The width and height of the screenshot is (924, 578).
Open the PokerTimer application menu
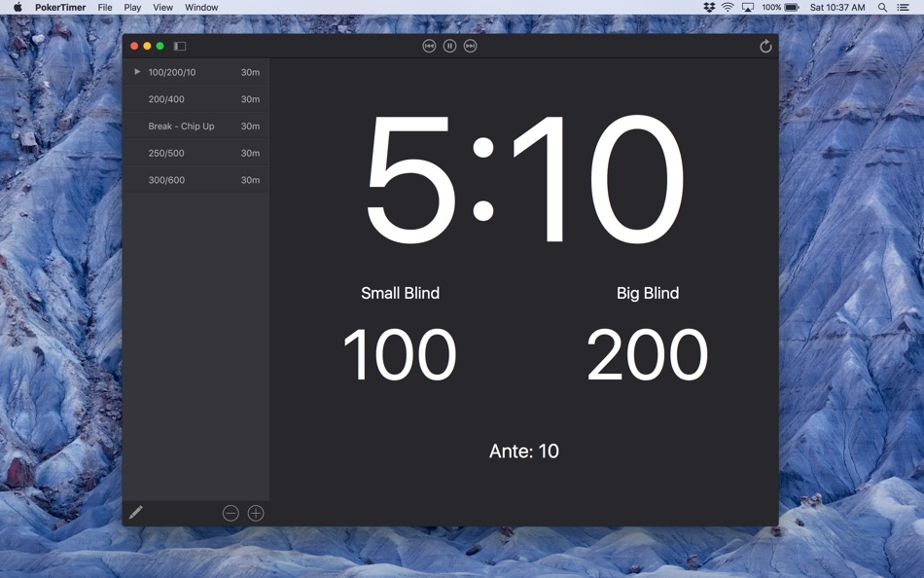(59, 7)
